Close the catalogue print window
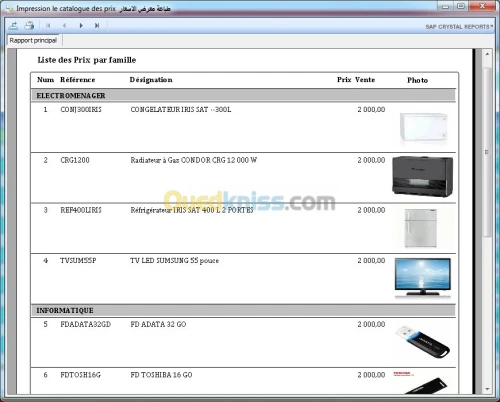This screenshot has height=402, width=500. 482,6
